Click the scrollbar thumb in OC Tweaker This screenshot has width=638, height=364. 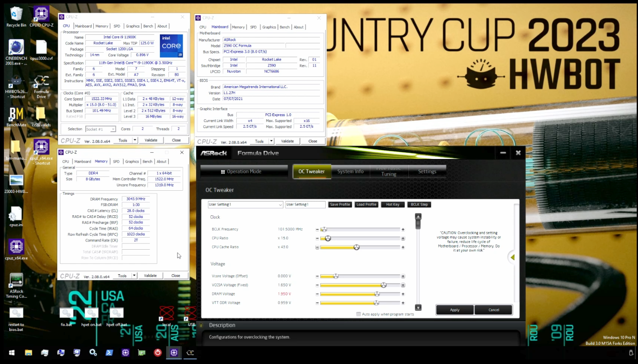(418, 224)
